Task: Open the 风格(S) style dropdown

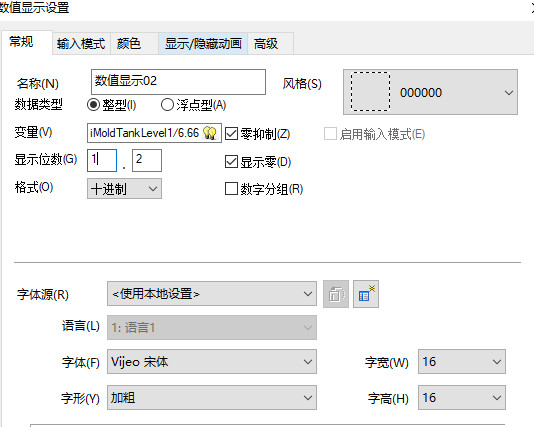Action: point(430,92)
